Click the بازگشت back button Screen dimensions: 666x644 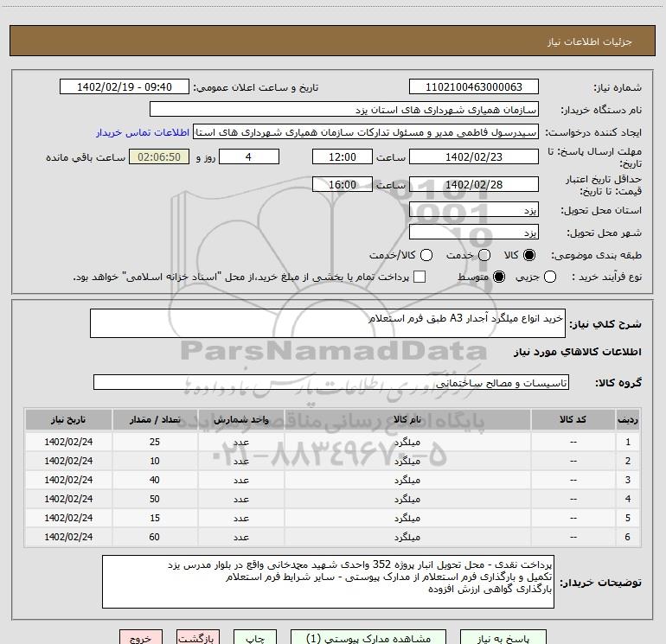point(198,638)
